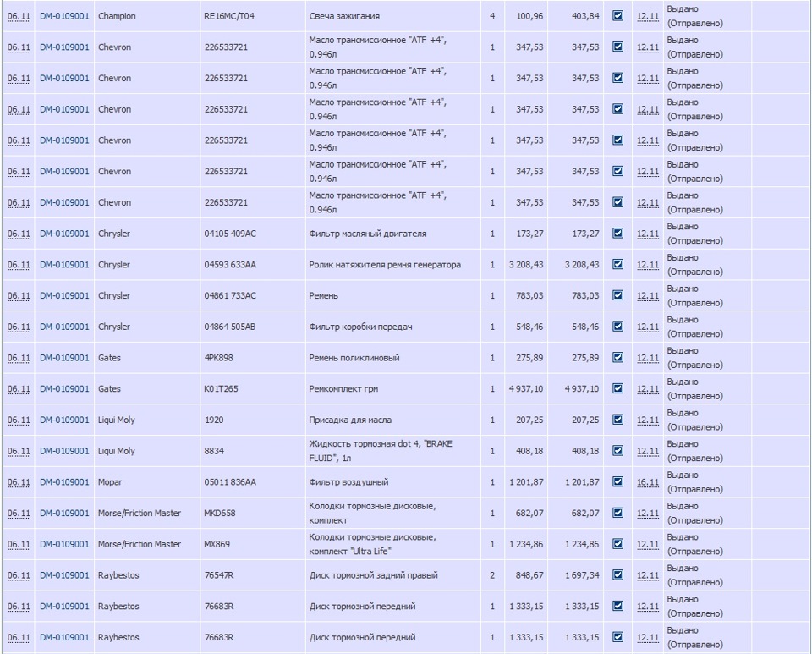Open the DM-0109001 link in the 76547R row
This screenshot has height=654, width=812.
[64, 575]
